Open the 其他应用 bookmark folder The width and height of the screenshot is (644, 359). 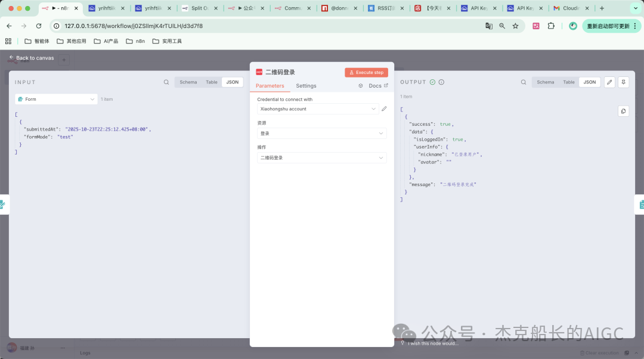(x=72, y=41)
